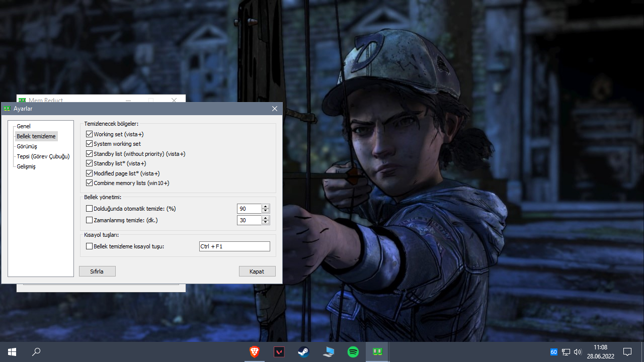This screenshot has height=362, width=644.
Task: Open the taskbar search
Action: click(36, 352)
